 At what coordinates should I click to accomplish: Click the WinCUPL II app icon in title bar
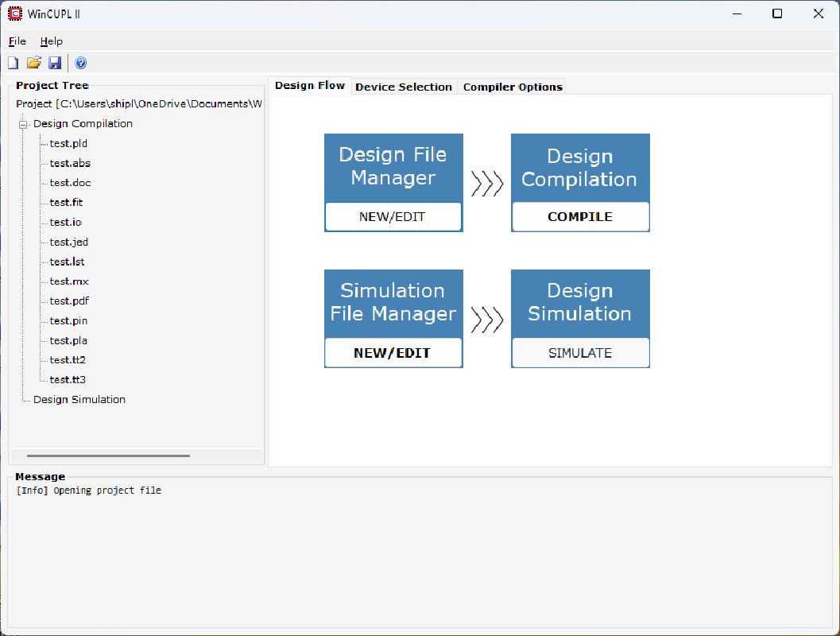pyautogui.click(x=15, y=14)
